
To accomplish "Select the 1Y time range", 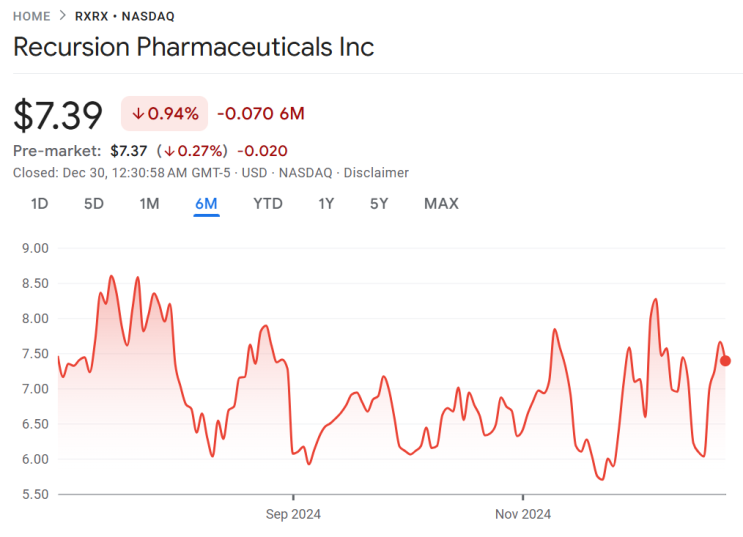I will 326,204.
